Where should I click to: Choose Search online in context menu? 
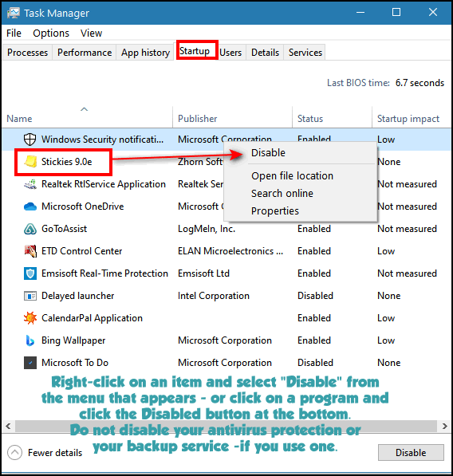click(300, 194)
